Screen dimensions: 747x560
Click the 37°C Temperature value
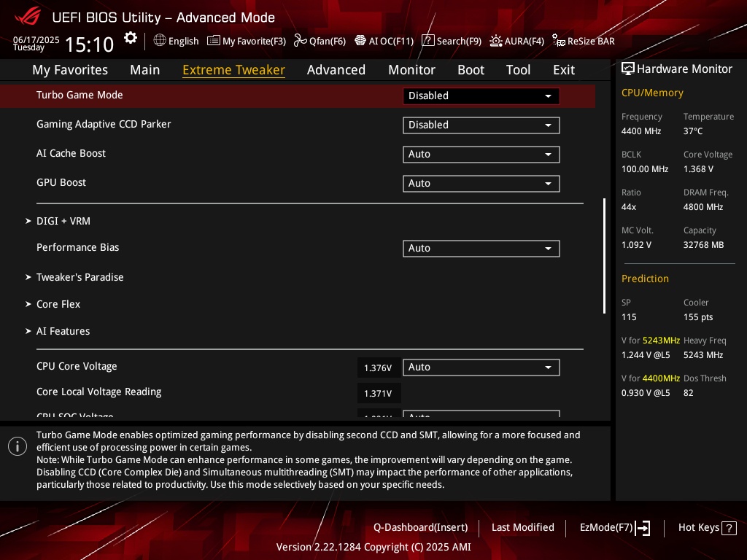pyautogui.click(x=693, y=131)
